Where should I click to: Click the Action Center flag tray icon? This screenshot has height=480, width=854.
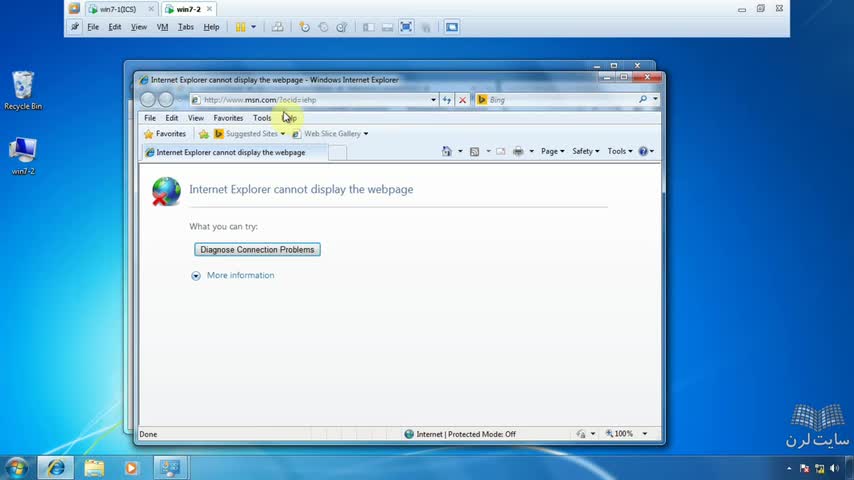(804, 469)
